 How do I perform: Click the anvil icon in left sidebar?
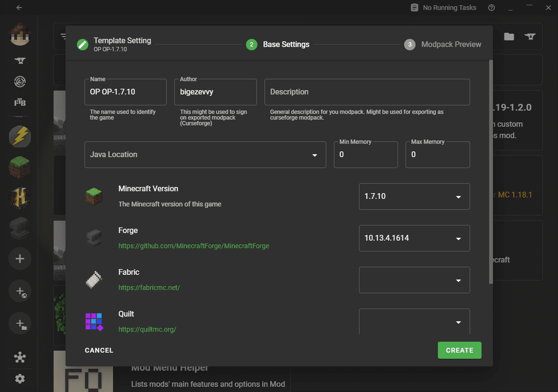tap(20, 60)
